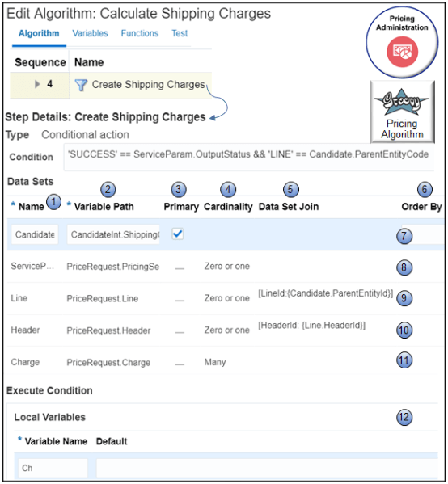
Task: Expand sequence 4 row triangle
Action: tap(37, 84)
